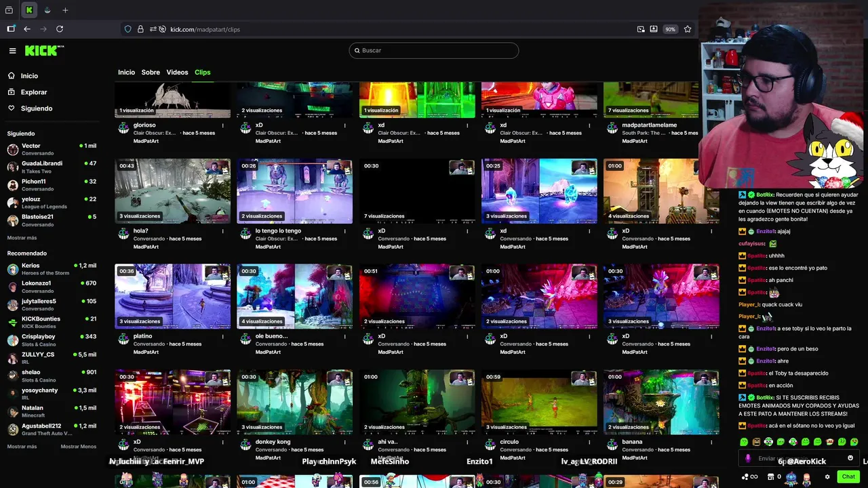Play the 'platino' clip thumbnail
Viewport: 868px width, 488px height.
(x=172, y=296)
